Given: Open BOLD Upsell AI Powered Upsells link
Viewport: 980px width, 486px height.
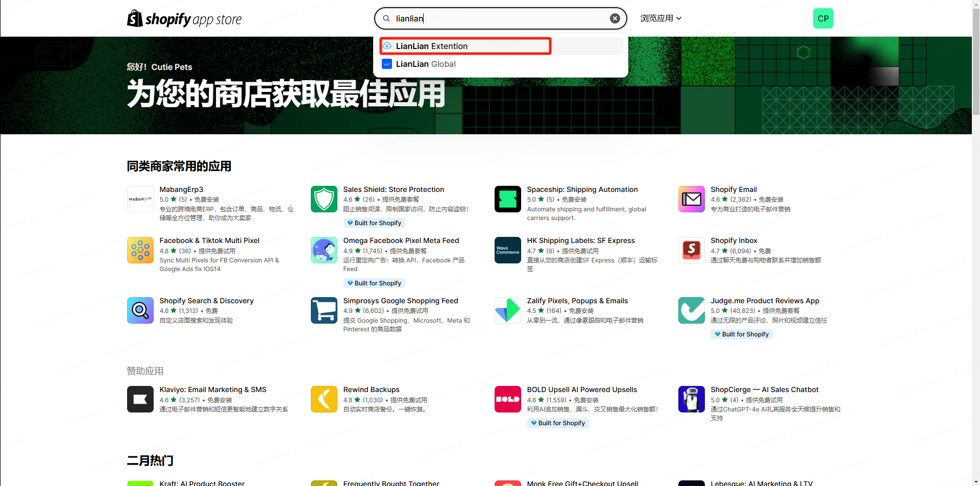Looking at the screenshot, I should pos(582,390).
